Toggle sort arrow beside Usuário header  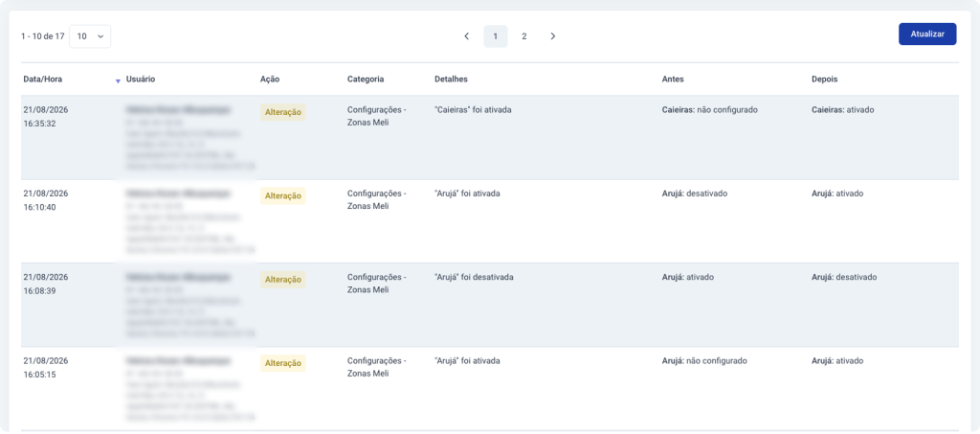pos(118,81)
